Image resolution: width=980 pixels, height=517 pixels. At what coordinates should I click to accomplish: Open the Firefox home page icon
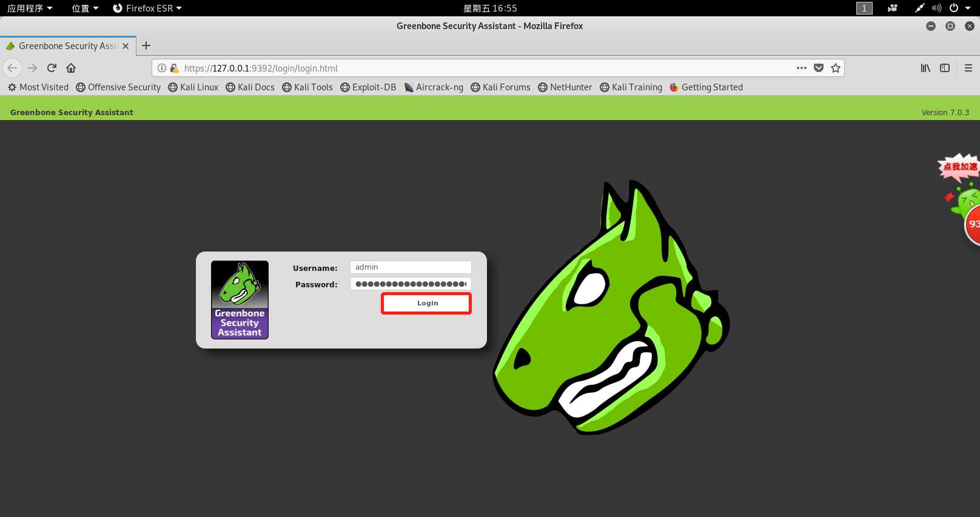71,68
